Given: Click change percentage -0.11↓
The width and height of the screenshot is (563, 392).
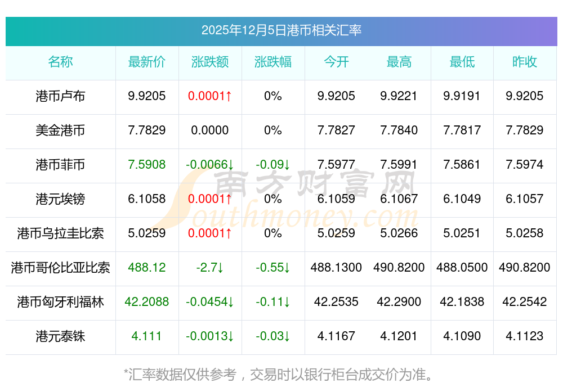Looking at the screenshot, I should pyautogui.click(x=273, y=302).
